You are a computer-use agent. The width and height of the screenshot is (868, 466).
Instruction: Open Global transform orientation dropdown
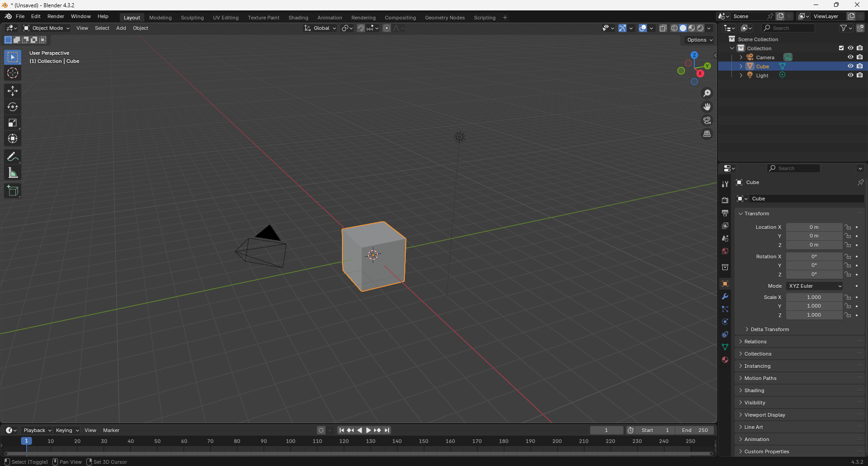click(320, 28)
